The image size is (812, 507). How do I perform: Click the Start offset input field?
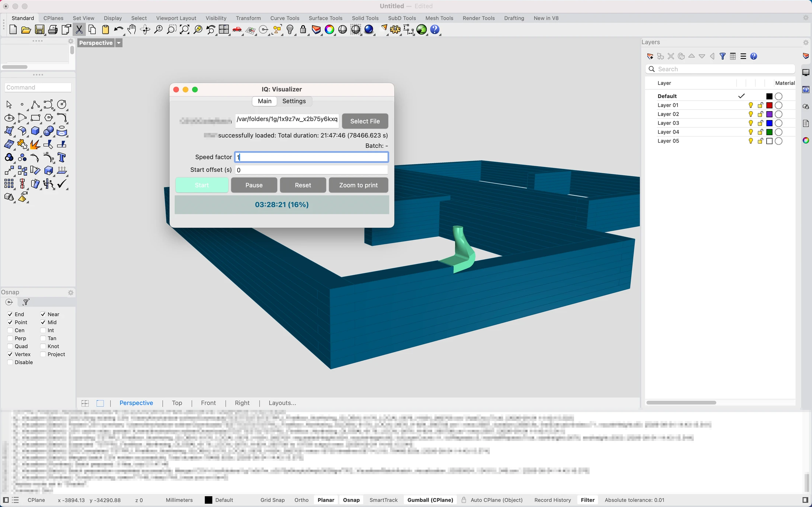point(311,170)
